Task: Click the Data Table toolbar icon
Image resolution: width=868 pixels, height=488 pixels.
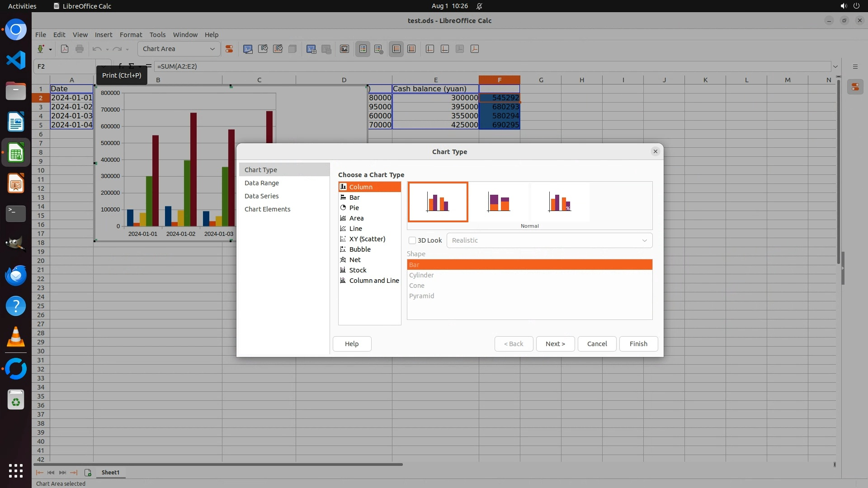Action: (311, 49)
